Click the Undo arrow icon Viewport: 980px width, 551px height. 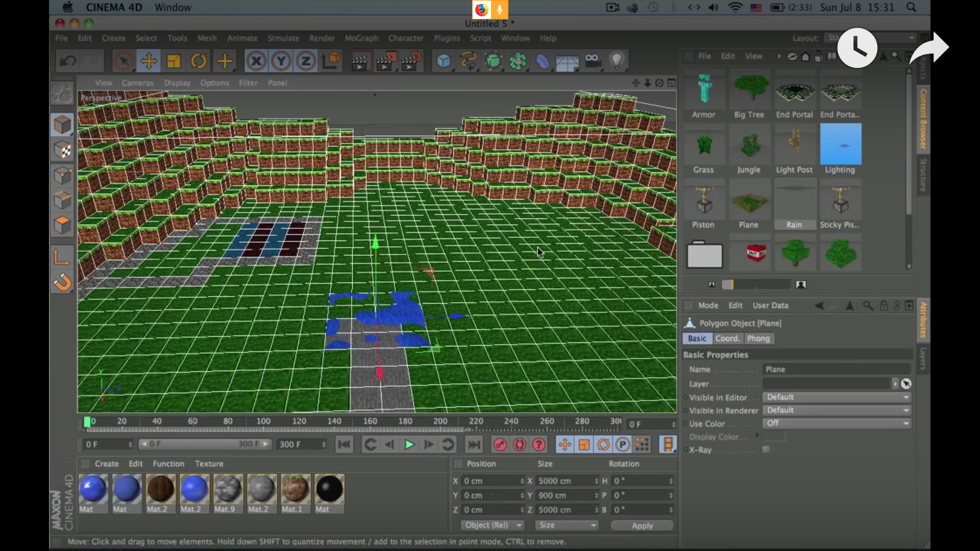tap(68, 61)
